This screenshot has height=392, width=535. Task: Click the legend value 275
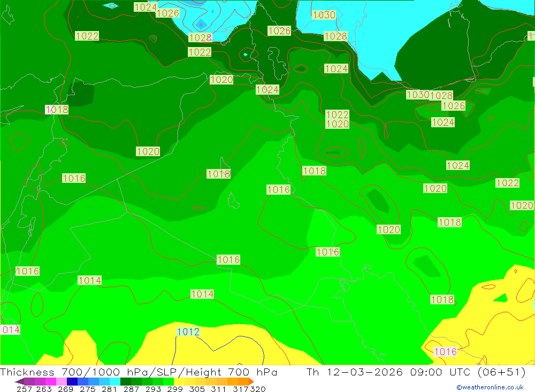(x=87, y=389)
